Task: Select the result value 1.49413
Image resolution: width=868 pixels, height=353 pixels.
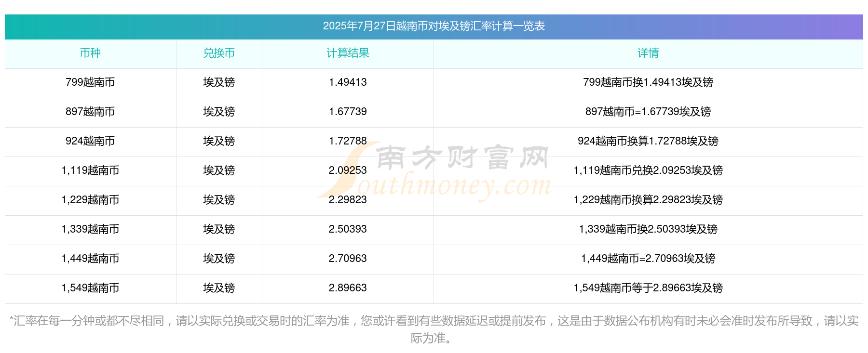Action: 348,82
